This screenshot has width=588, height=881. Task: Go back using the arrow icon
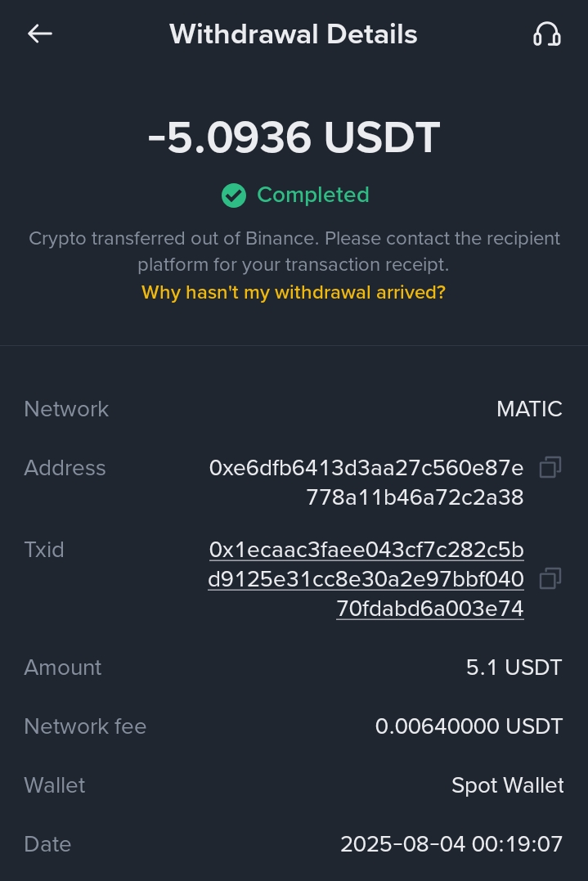(39, 34)
